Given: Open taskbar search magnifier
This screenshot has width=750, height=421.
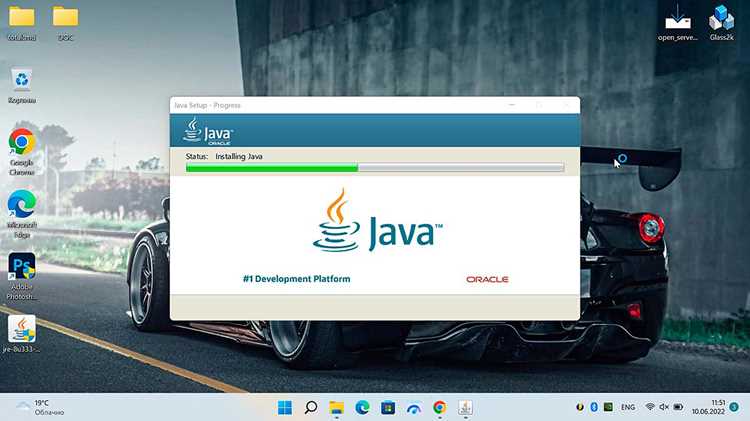Looking at the screenshot, I should (311, 408).
